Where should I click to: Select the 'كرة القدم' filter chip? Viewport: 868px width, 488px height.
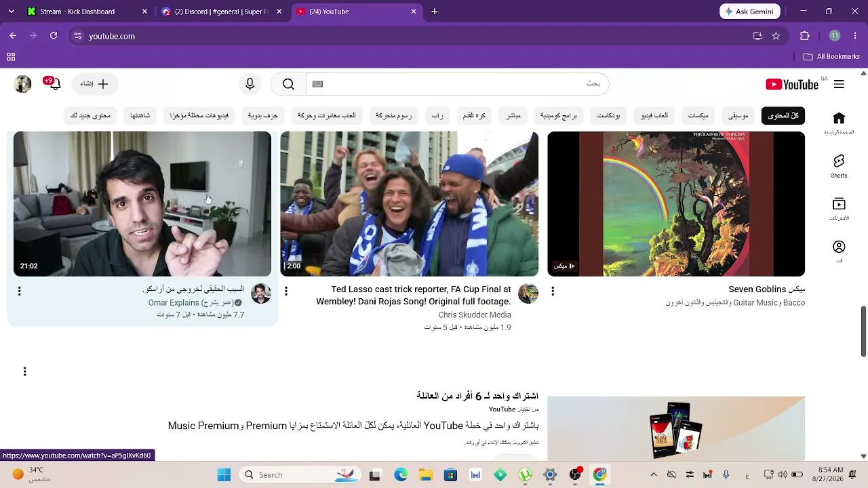click(474, 115)
